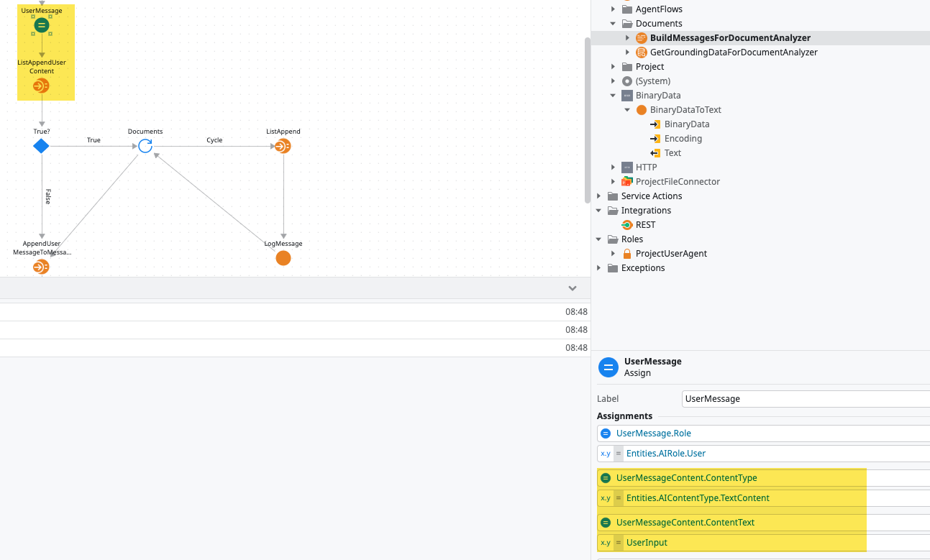Viewport: 930px width, 560px height.
Task: Select the UserMessage assign node
Action: (x=42, y=26)
